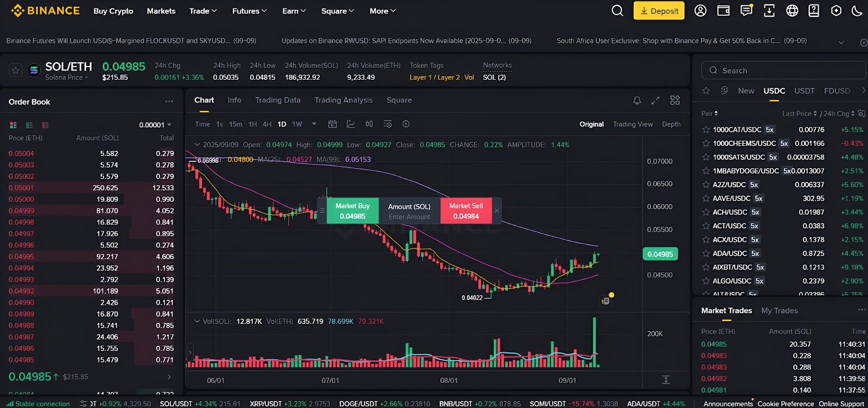Expand the announcements with the chevron
The height and width of the screenshot is (408, 868).
pos(841,42)
